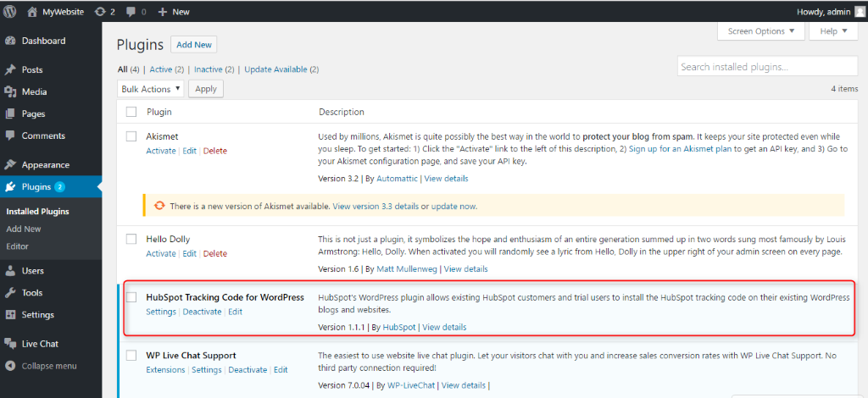
Task: Open the Automattic author link
Action: point(397,180)
